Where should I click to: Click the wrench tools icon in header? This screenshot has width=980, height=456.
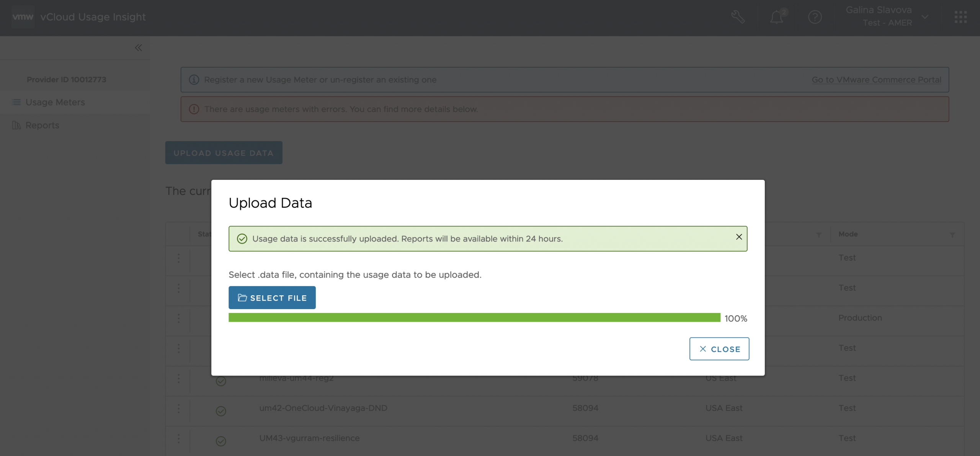[738, 17]
